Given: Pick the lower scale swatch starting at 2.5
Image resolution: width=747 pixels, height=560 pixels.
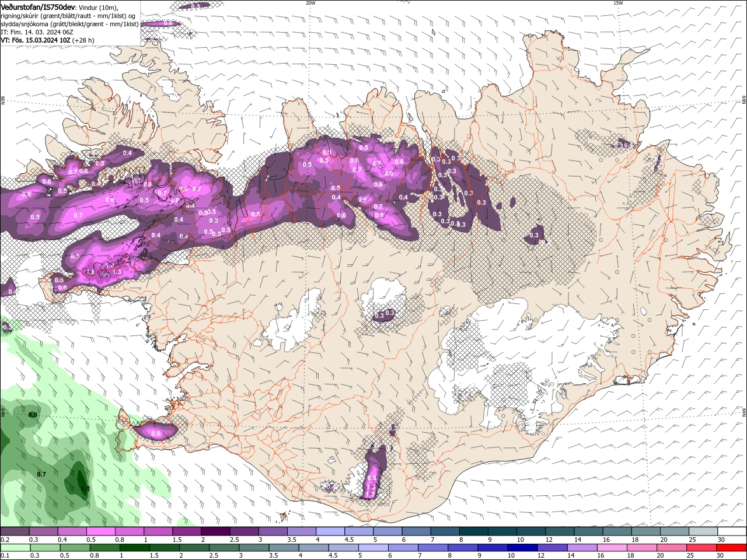Looking at the screenshot, I should (225, 548).
